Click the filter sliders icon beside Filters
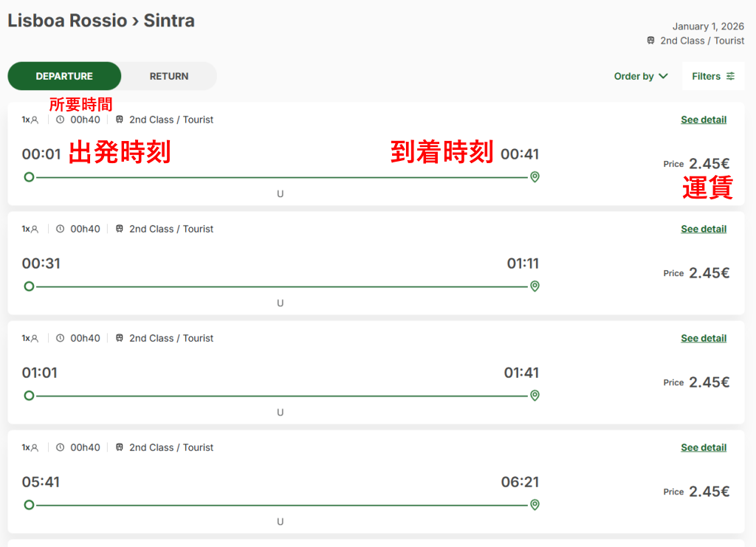The image size is (756, 547). pyautogui.click(x=730, y=76)
